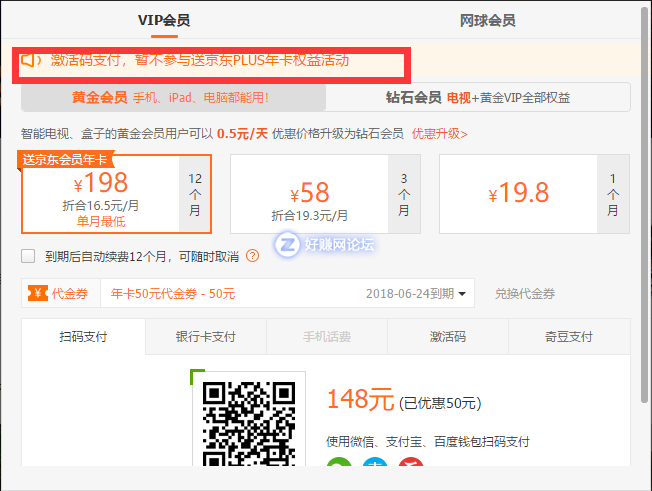Click the red Baidu wallet icon
Image resolution: width=652 pixels, height=491 pixels.
click(411, 461)
